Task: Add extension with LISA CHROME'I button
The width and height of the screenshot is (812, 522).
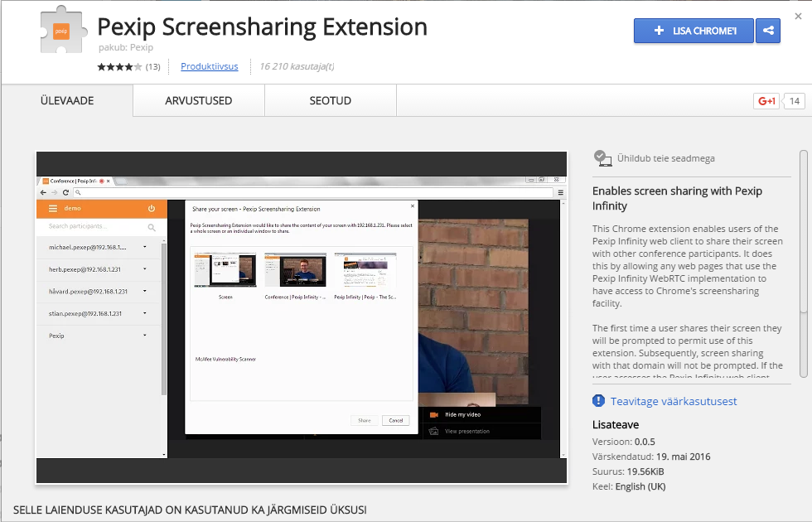Action: (x=693, y=31)
